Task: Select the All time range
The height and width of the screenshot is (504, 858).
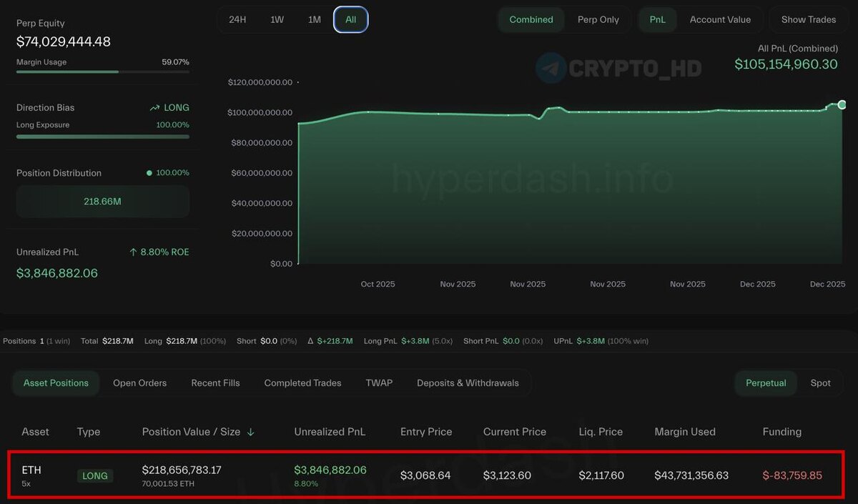Action: [351, 20]
